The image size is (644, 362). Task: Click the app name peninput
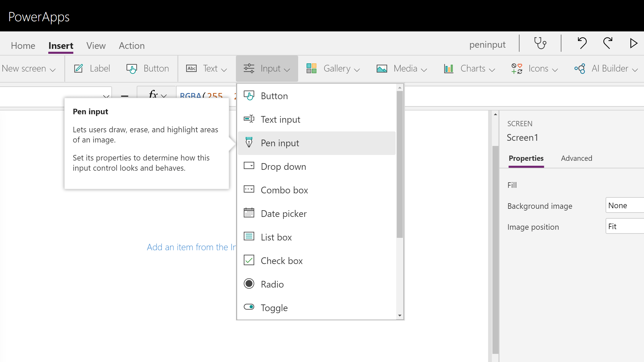coord(487,44)
